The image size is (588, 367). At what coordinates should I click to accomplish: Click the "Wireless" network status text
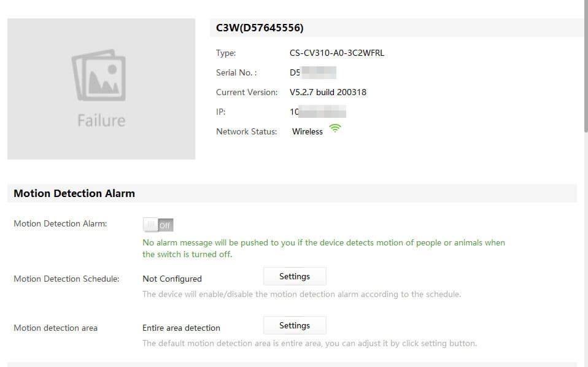point(308,131)
